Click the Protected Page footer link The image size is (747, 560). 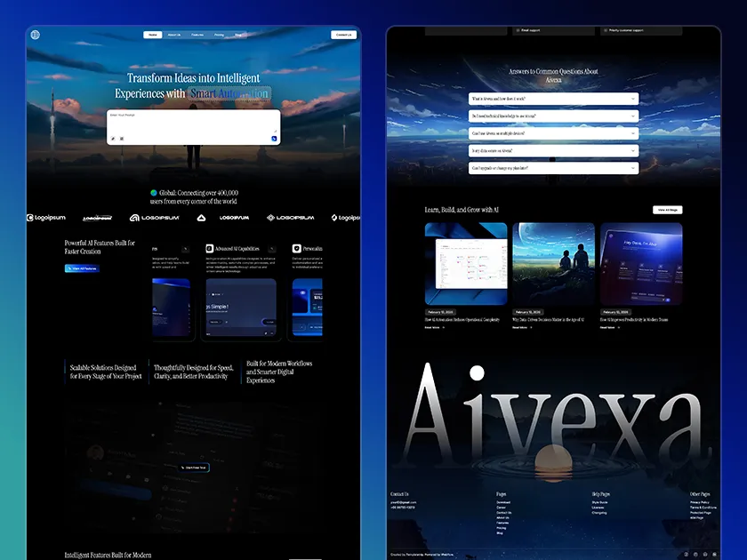point(701,513)
